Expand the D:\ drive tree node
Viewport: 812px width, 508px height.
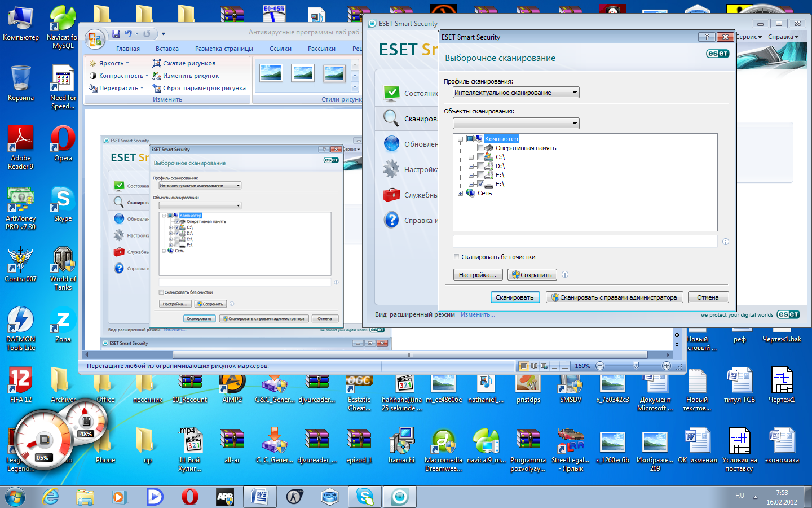[471, 166]
